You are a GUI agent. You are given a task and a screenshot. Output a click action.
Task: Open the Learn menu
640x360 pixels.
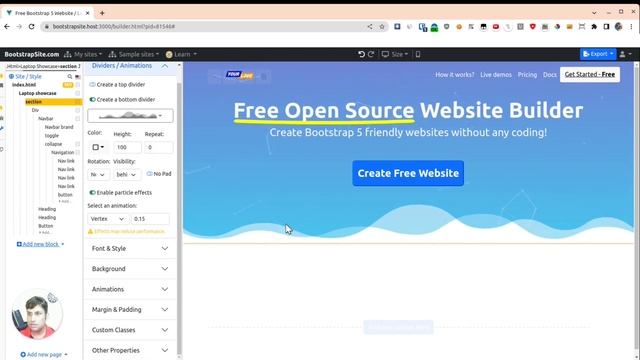181,54
